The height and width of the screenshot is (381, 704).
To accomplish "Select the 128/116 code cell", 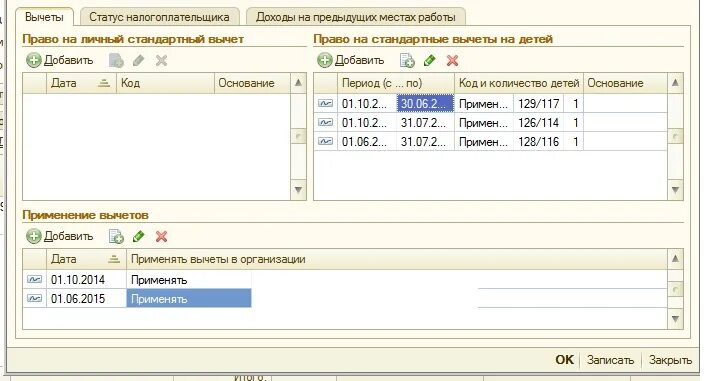I will coord(538,141).
